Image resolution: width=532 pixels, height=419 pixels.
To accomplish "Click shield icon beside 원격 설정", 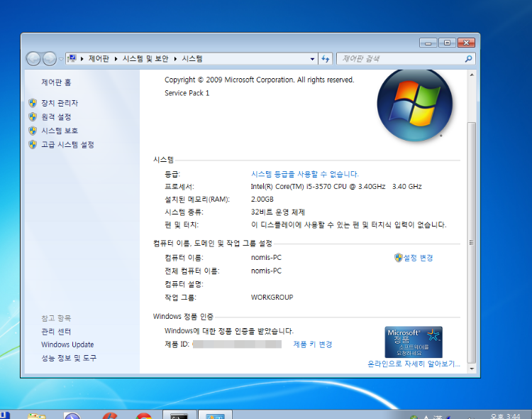I will (33, 117).
